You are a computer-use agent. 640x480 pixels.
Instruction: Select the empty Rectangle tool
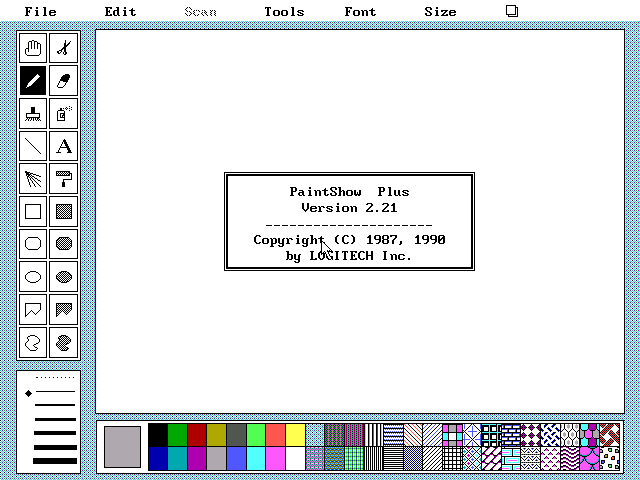33,211
